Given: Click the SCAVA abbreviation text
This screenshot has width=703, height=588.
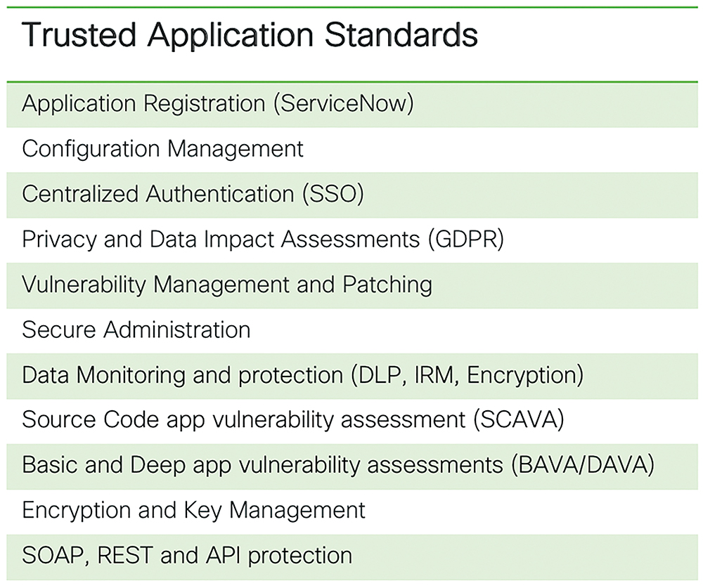Looking at the screenshot, I should coord(519,420).
